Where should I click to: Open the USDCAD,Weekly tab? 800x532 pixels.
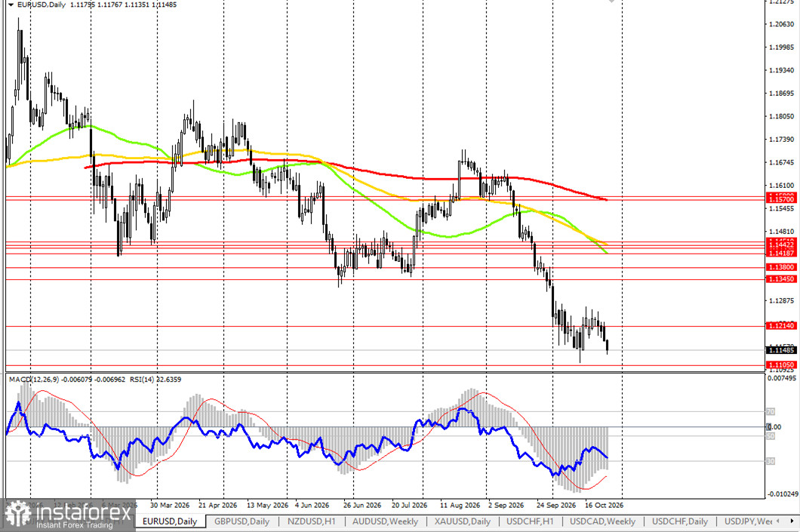click(x=602, y=521)
